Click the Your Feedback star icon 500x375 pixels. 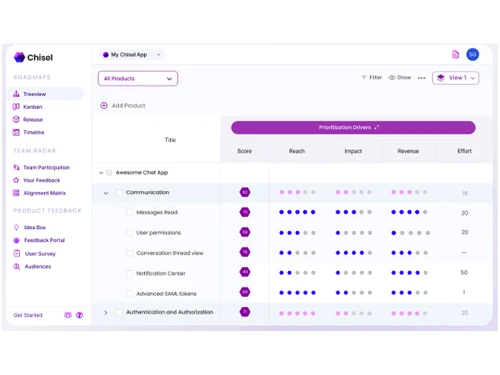(x=16, y=180)
